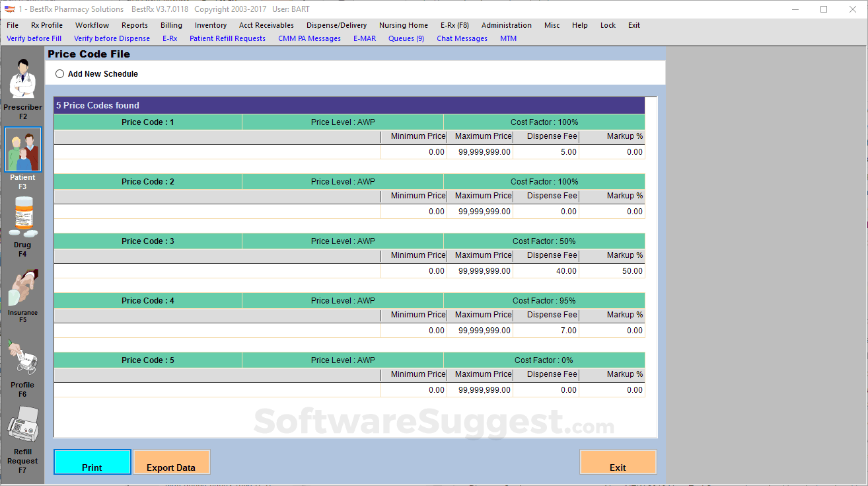Go to Patient Refill Requests link
The width and height of the screenshot is (868, 486).
[227, 38]
